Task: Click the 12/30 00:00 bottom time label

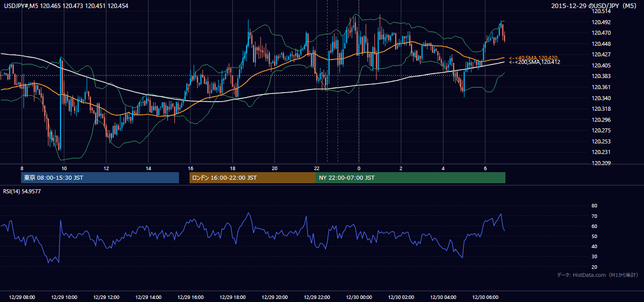Action: pos(359,297)
